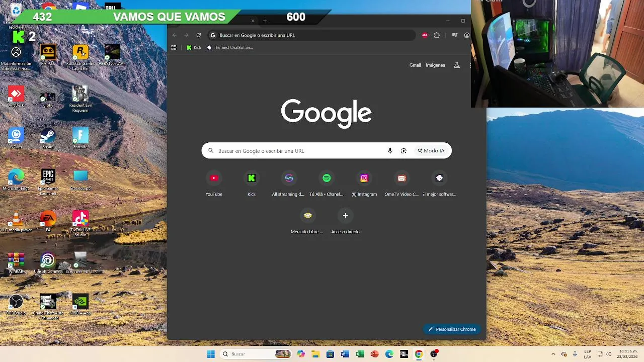Open a new Chrome tab
Screen dimensions: 644x362
coord(265,21)
